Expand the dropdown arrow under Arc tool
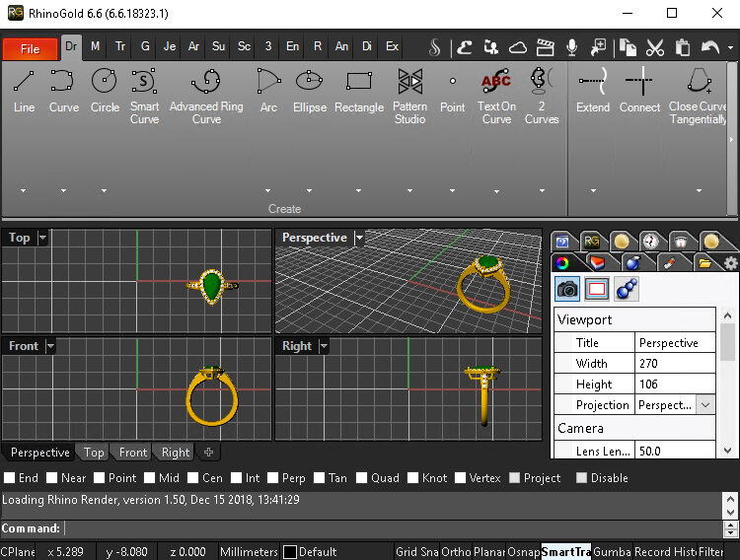 267,191
